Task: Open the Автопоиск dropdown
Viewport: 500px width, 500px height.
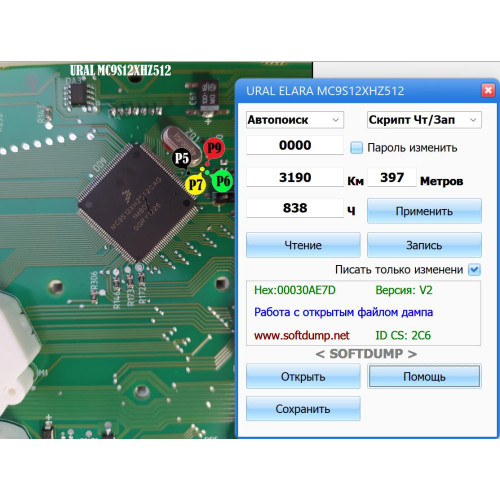Action: point(295,120)
